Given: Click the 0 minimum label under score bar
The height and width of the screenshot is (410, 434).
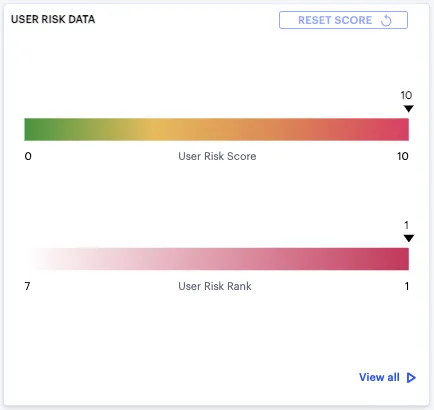Looking at the screenshot, I should coord(28,156).
